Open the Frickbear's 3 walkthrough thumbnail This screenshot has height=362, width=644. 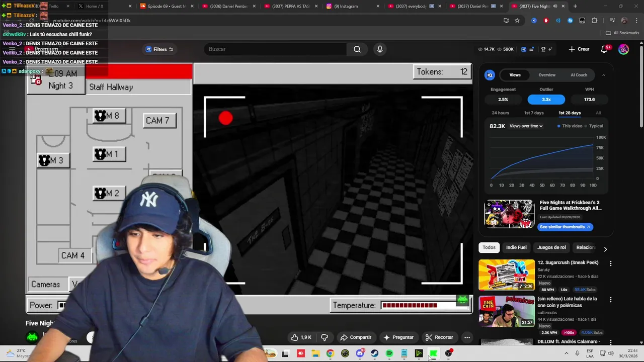pyautogui.click(x=509, y=214)
